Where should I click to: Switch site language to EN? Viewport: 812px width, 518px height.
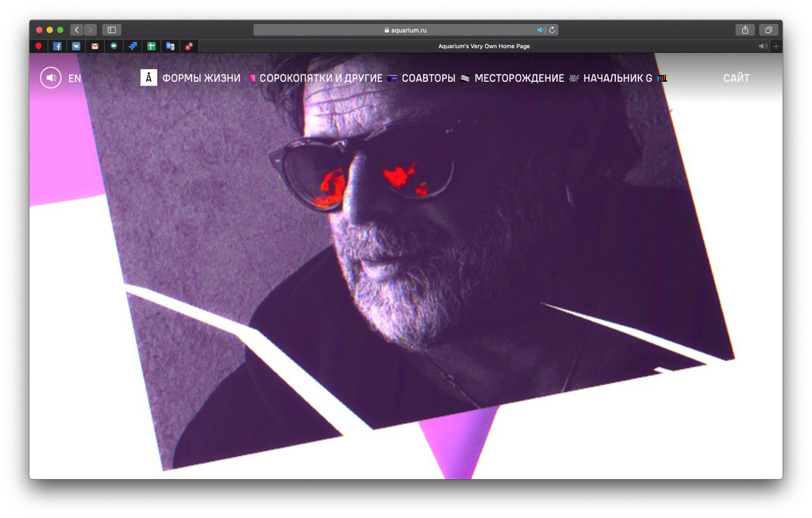75,79
